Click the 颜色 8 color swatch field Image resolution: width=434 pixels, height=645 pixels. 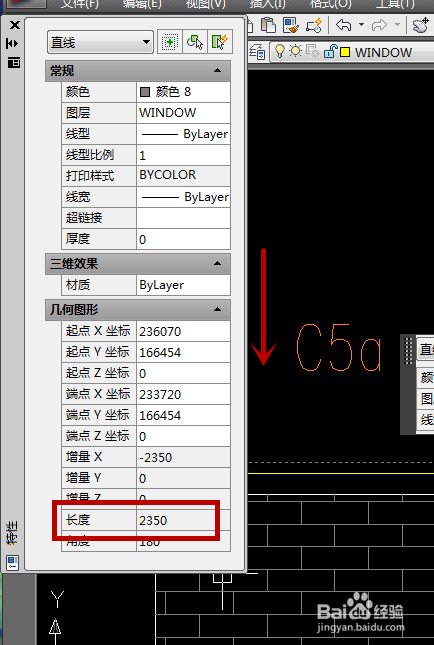tap(183, 92)
